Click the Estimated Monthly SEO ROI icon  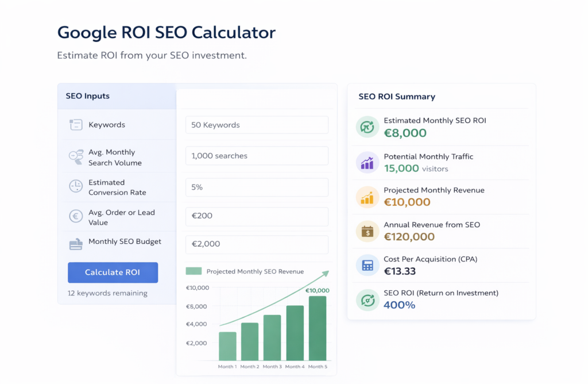(x=367, y=126)
